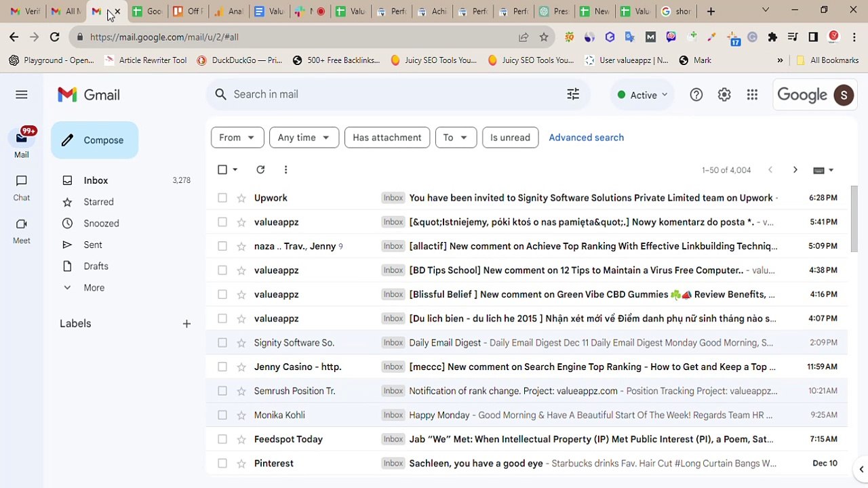This screenshot has width=868, height=488.
Task: Open Gmail settings gear icon
Action: coord(724,95)
